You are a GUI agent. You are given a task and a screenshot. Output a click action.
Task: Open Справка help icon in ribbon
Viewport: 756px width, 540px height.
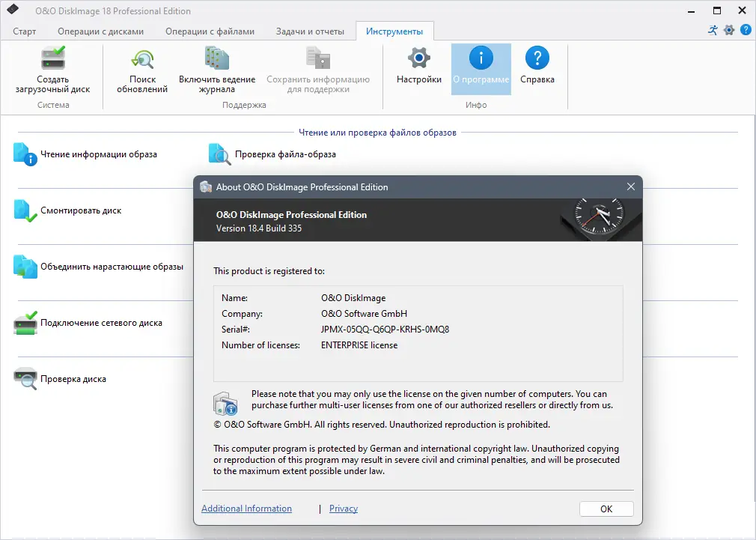(x=537, y=58)
